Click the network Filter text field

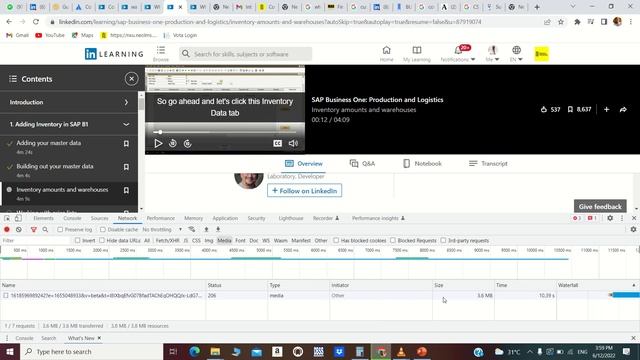(35, 240)
